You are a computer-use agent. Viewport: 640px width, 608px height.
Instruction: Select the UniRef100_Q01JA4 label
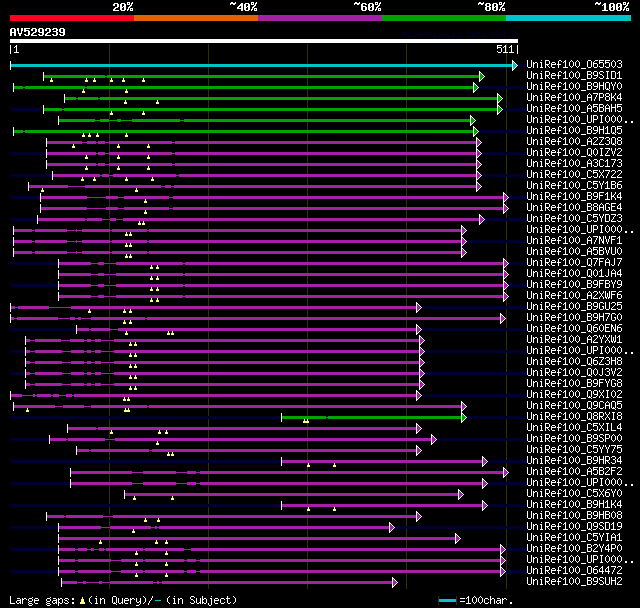[x=574, y=274]
